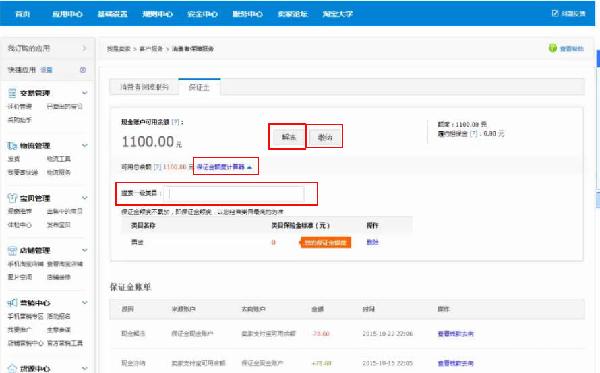Click the 缴纳 button
The height and width of the screenshot is (373, 600).
point(325,137)
